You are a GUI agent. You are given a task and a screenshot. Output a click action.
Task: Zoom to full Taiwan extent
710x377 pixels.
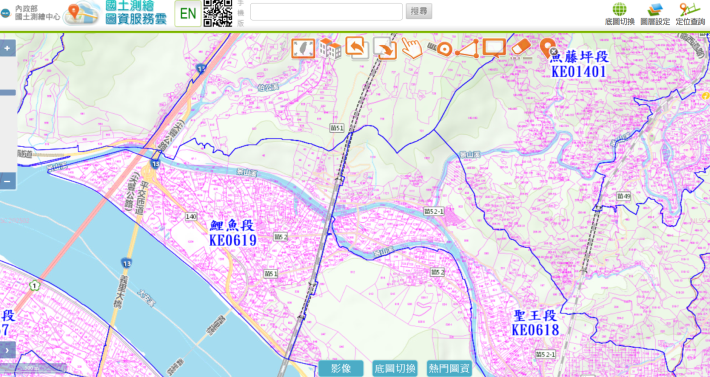click(x=303, y=48)
